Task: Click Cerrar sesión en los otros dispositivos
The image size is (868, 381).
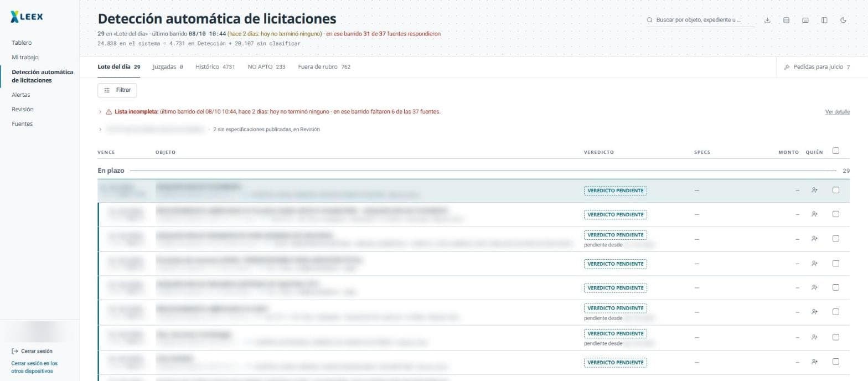Action: (34, 367)
